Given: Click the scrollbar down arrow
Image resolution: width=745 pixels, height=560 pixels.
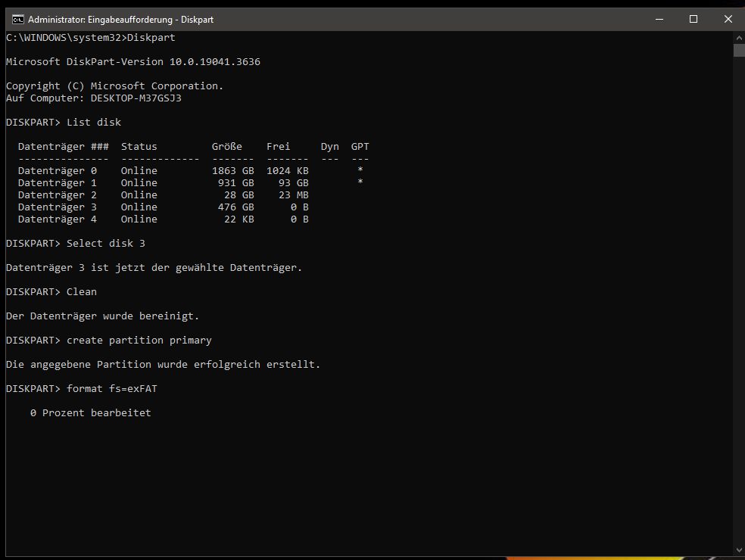Looking at the screenshot, I should [739, 550].
